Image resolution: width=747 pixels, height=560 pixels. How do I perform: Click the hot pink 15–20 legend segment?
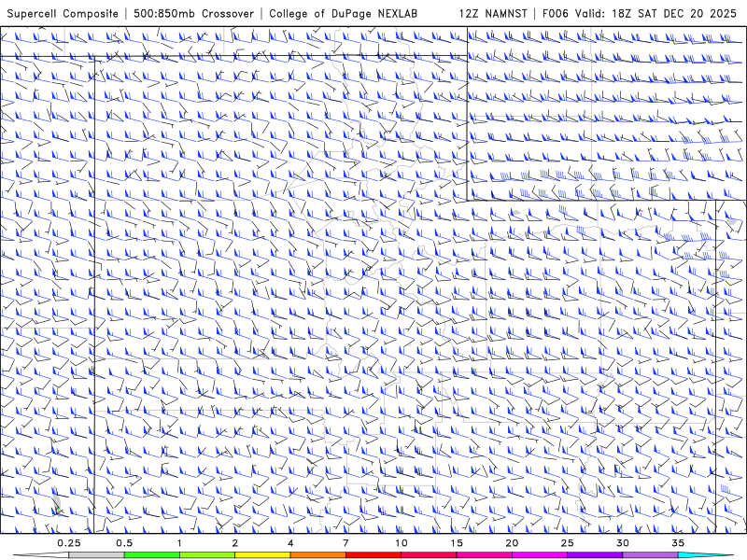click(484, 555)
